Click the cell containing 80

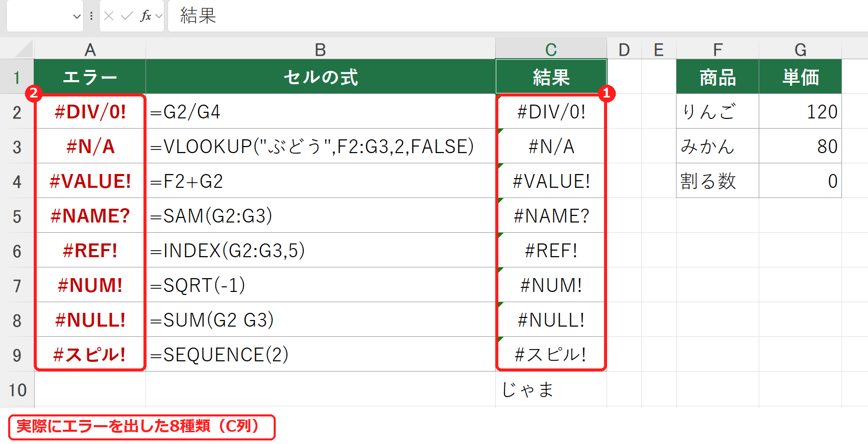point(800,146)
